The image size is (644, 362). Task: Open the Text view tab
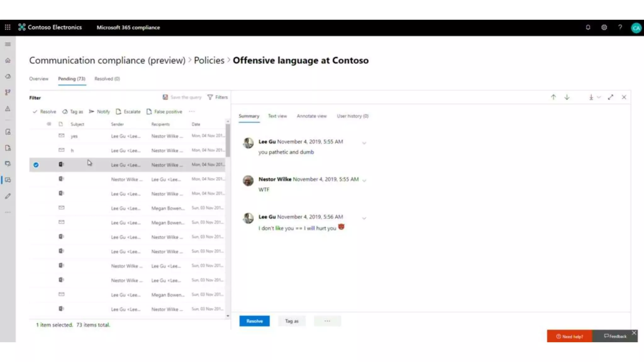[x=277, y=116]
